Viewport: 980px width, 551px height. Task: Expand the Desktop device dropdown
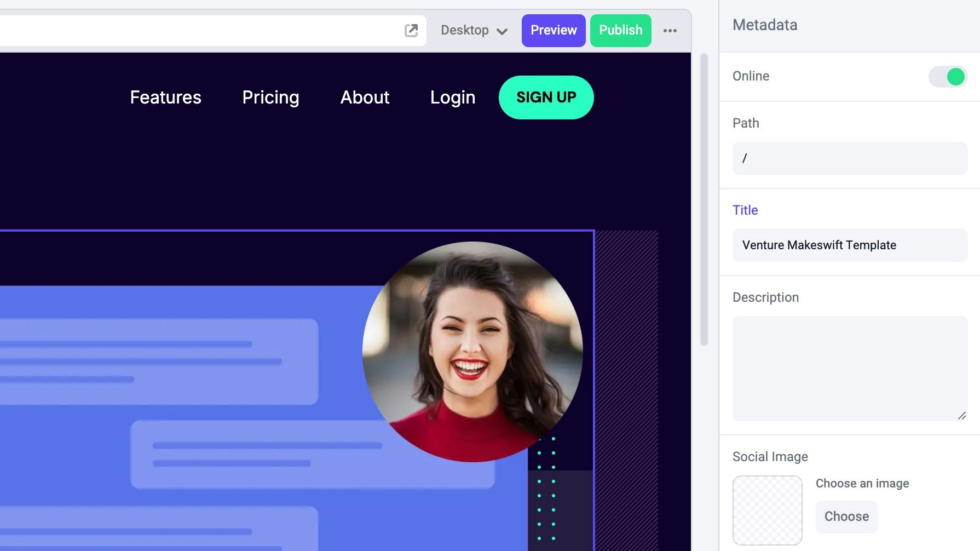[474, 31]
